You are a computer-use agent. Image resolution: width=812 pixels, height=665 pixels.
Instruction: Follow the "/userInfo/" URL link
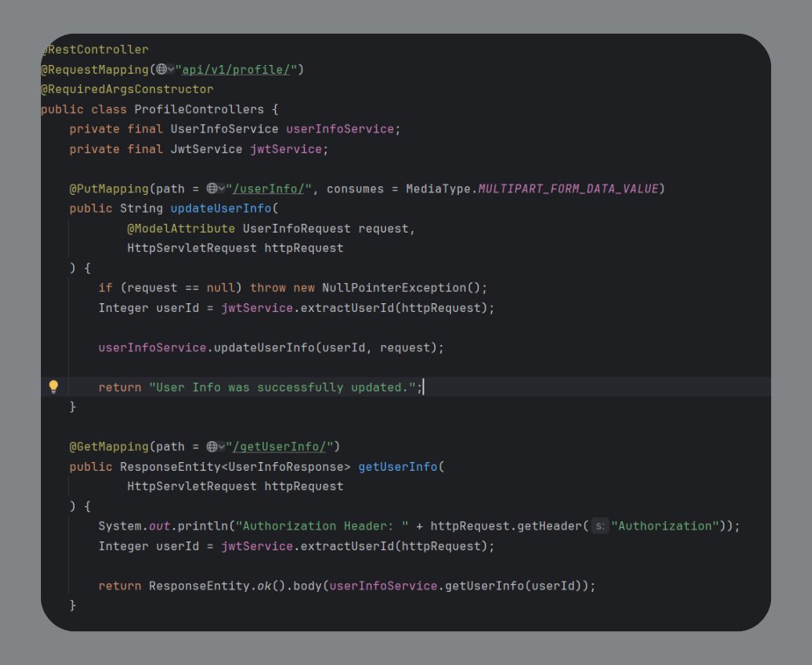[x=269, y=189]
